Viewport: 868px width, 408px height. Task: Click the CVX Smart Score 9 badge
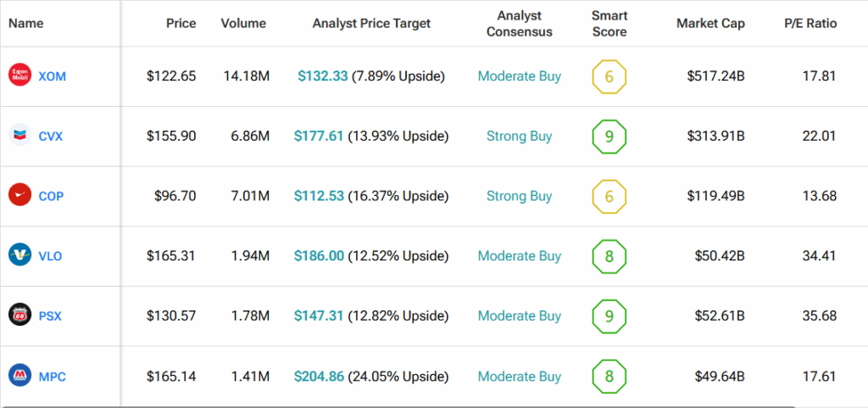609,136
